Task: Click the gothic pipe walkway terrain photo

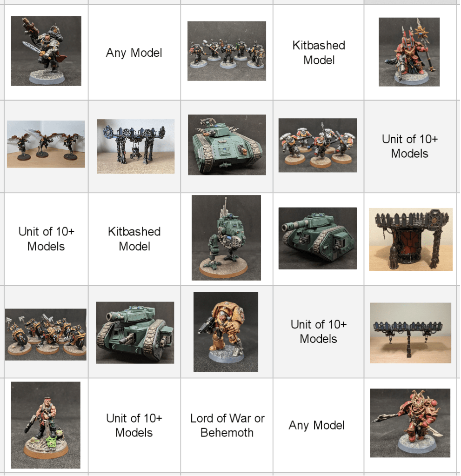Action: point(136,146)
